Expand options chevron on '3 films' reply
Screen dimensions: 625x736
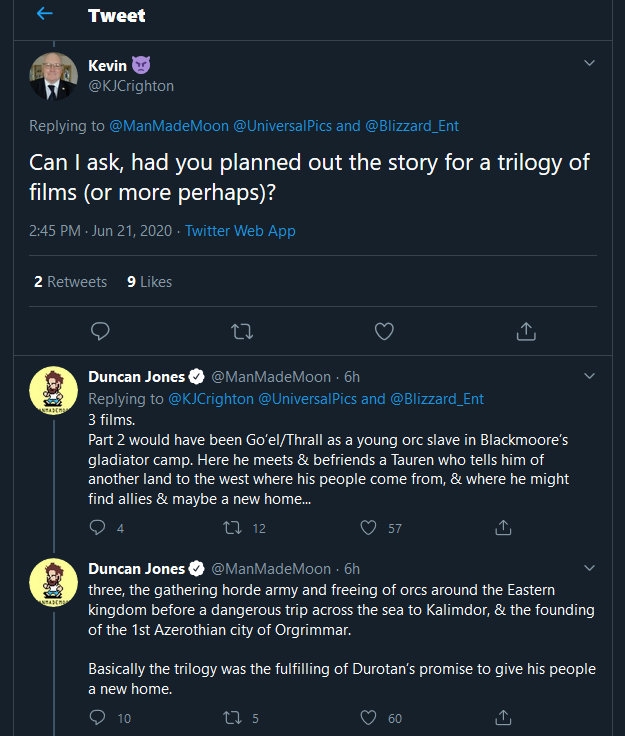589,376
